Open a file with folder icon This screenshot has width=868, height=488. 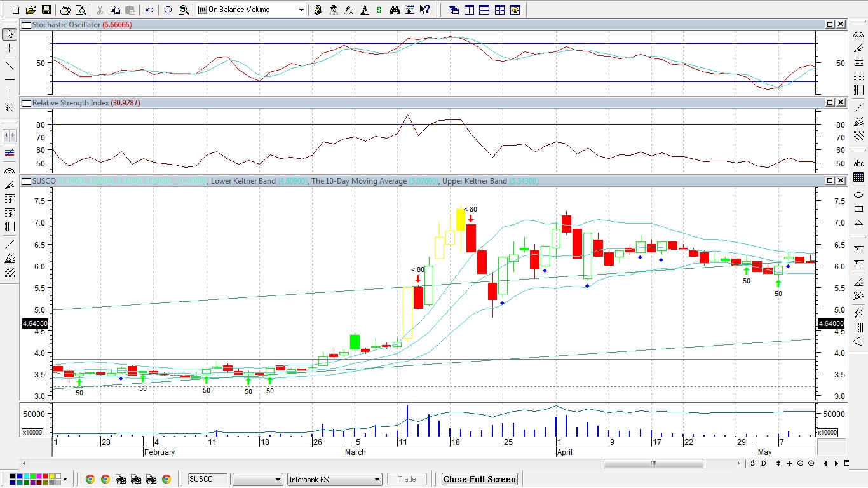[x=31, y=10]
